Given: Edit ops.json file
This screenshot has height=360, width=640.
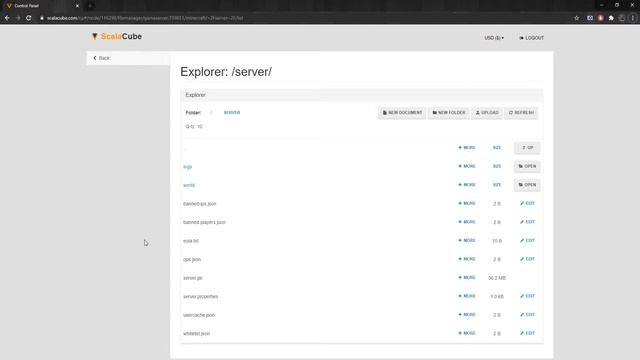Looking at the screenshot, I should [527, 259].
